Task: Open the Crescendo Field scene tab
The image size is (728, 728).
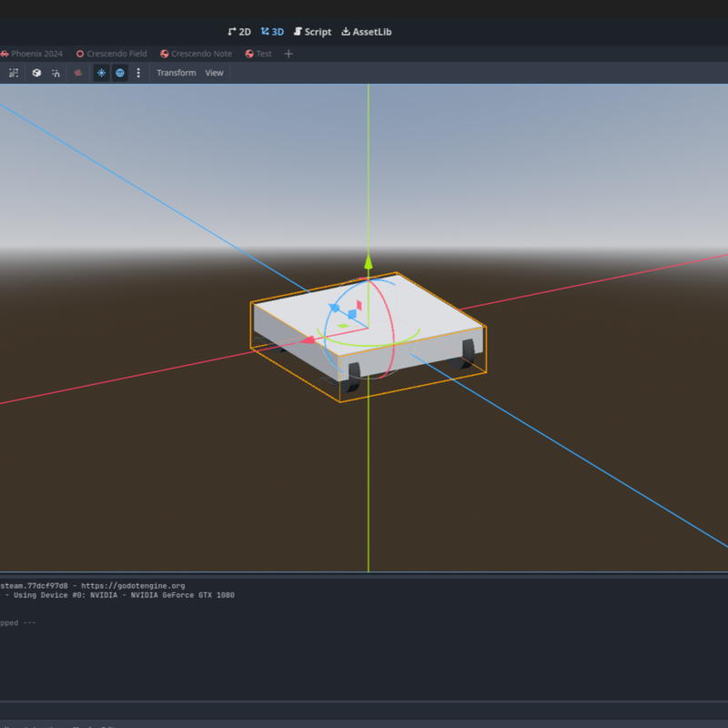Action: tap(112, 54)
